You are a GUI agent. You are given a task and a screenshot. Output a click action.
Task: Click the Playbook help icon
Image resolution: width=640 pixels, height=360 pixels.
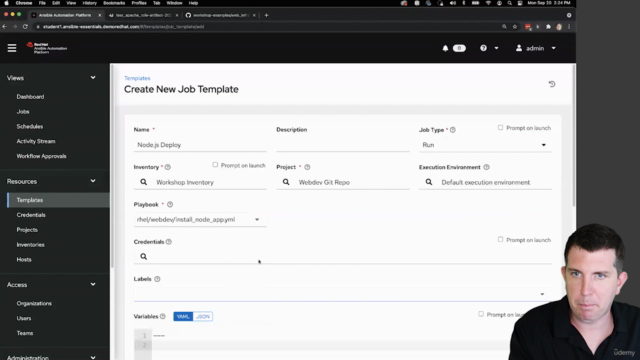pos(170,204)
